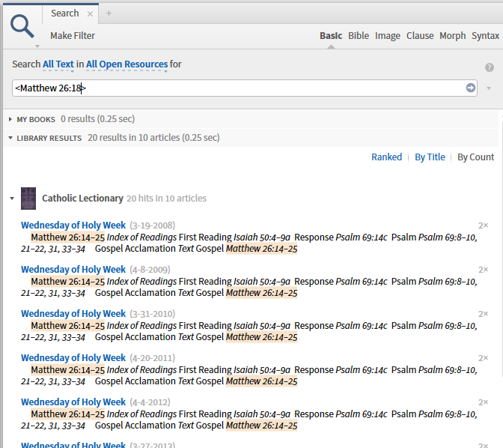Viewport: 503px width, 448px height.
Task: Click highlighted Gospel Matthew 26:14–25 in 4-4-2012 result
Action: pos(261,426)
